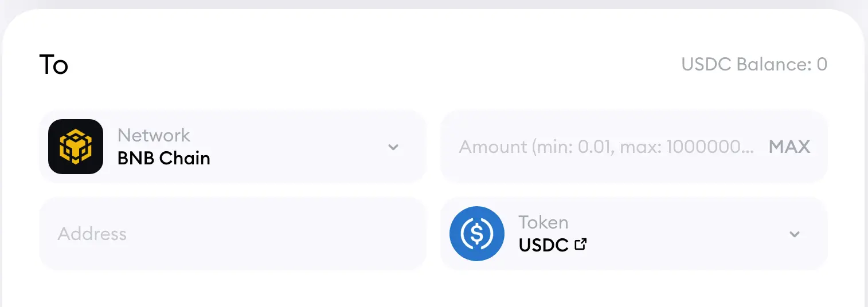The image size is (868, 307).
Task: Expand the Network dropdown chevron
Action: [393, 147]
